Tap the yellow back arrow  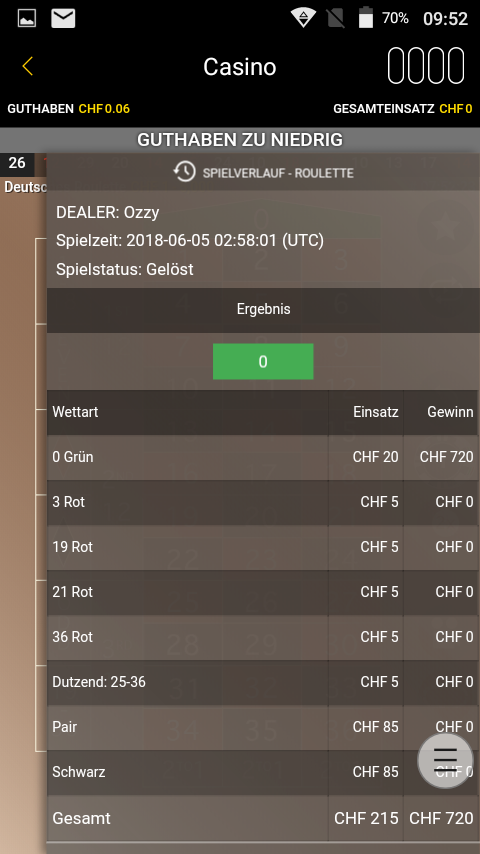pos(27,66)
